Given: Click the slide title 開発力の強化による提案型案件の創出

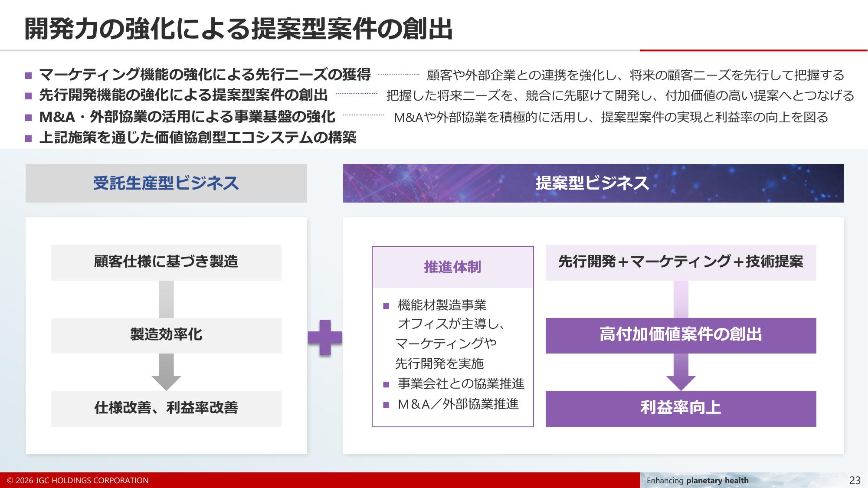Looking at the screenshot, I should pos(238,29).
